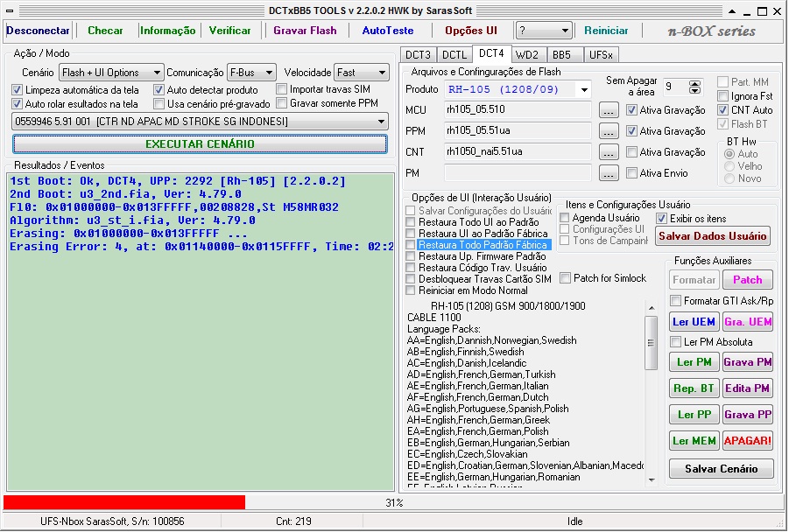Open the Velocidade dropdown
The image size is (789, 532).
tap(362, 73)
